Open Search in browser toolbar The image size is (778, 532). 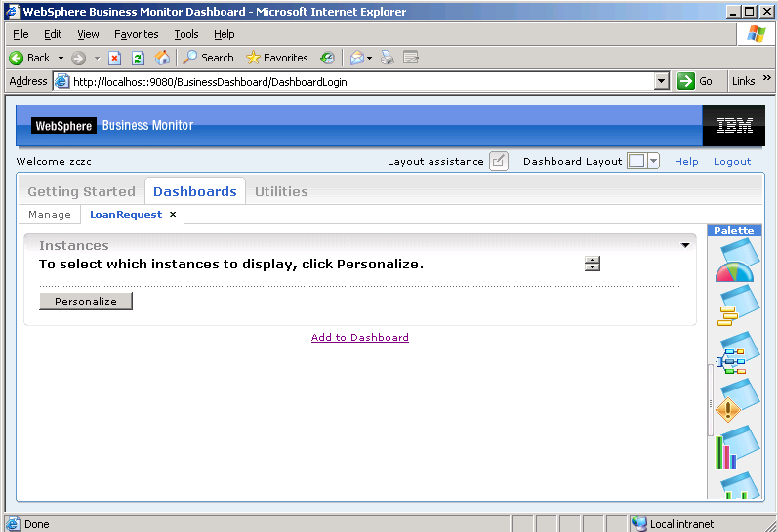(208, 58)
